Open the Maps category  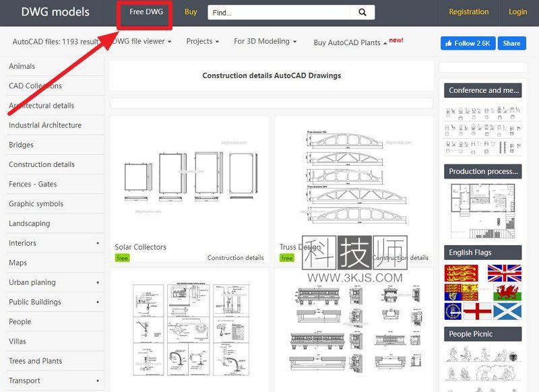click(18, 263)
